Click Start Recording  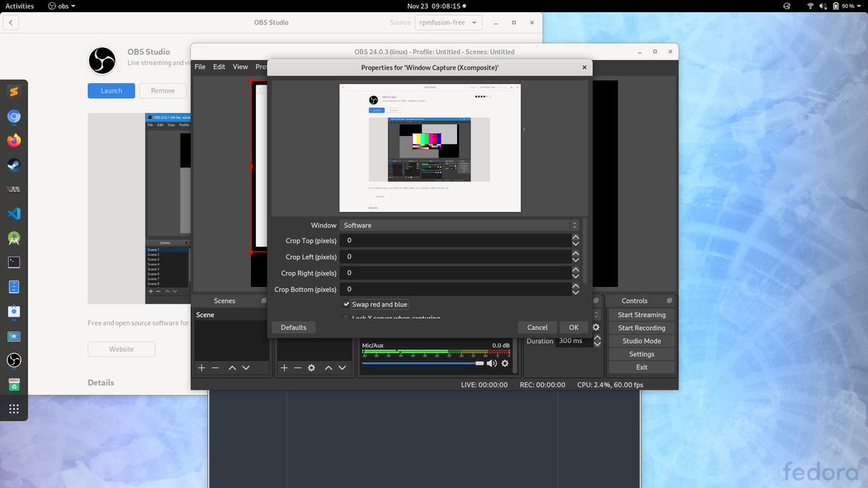coord(642,328)
